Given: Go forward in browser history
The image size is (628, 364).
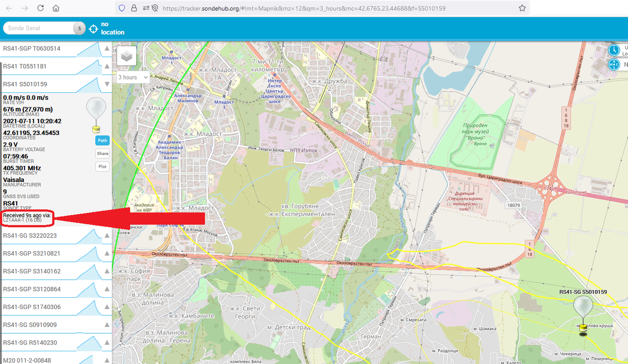Looking at the screenshot, I should click(25, 8).
